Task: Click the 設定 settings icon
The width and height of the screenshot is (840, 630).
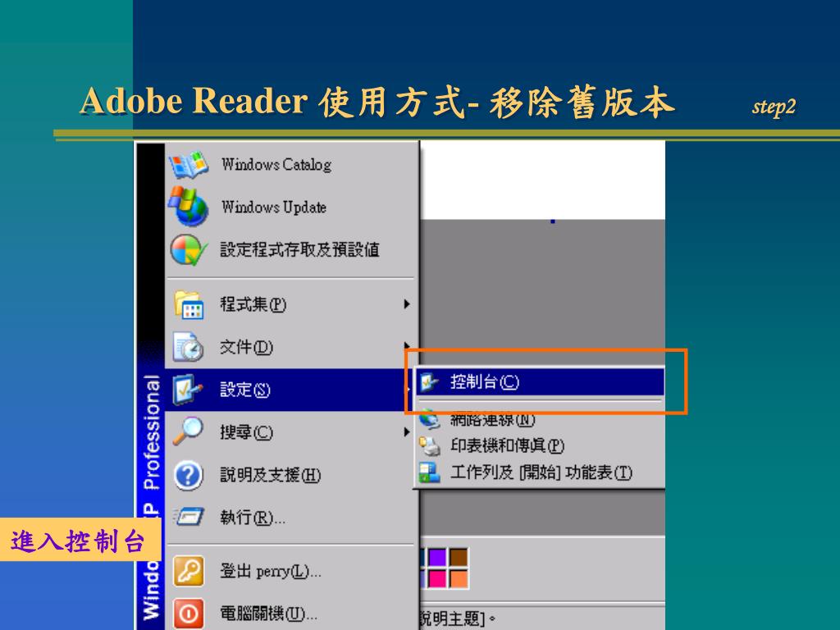Action: pos(188,390)
